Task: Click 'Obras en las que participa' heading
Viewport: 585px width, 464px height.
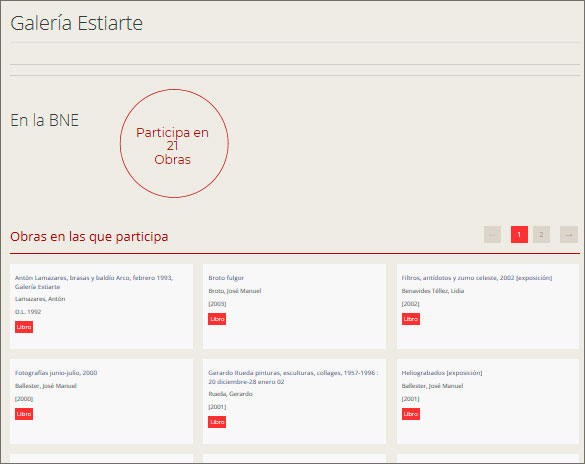Action: pos(89,236)
